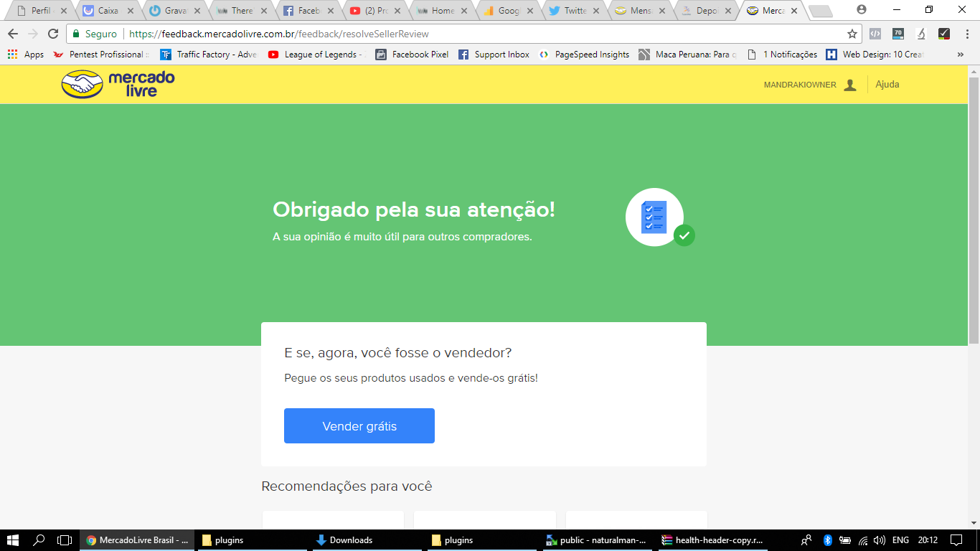
Task: Switch to MercadoLivre Brasil Chrome taskbar item
Action: pyautogui.click(x=136, y=540)
